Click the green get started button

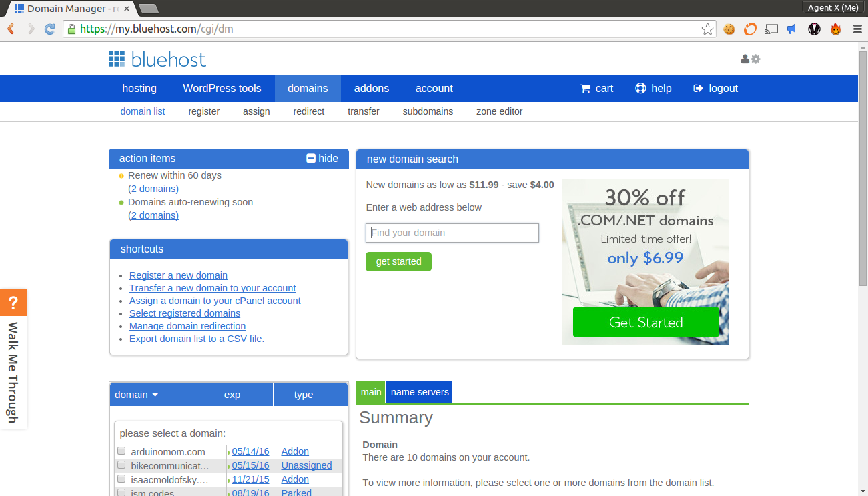(x=398, y=261)
